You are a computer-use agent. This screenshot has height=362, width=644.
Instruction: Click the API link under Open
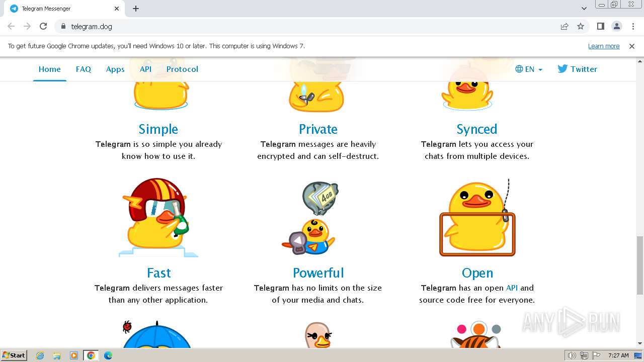[x=512, y=288]
